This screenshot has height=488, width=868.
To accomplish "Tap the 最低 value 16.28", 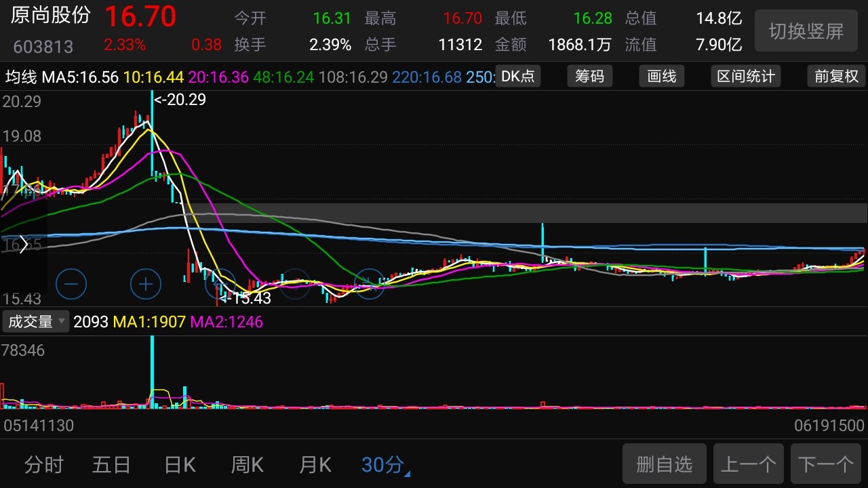I will [593, 18].
